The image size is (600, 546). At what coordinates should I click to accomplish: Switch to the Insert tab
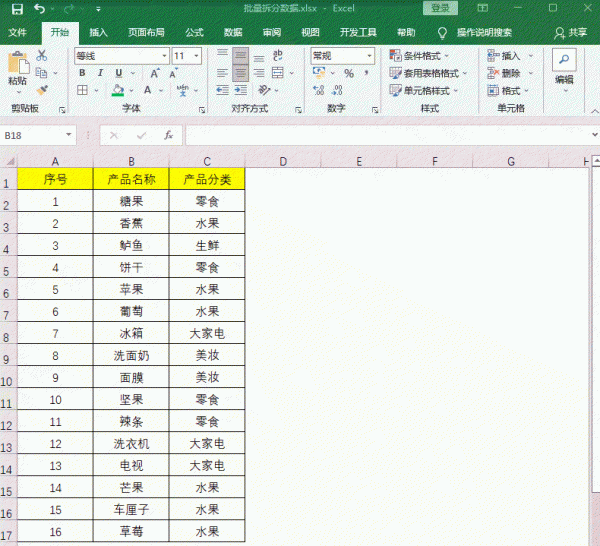98,33
